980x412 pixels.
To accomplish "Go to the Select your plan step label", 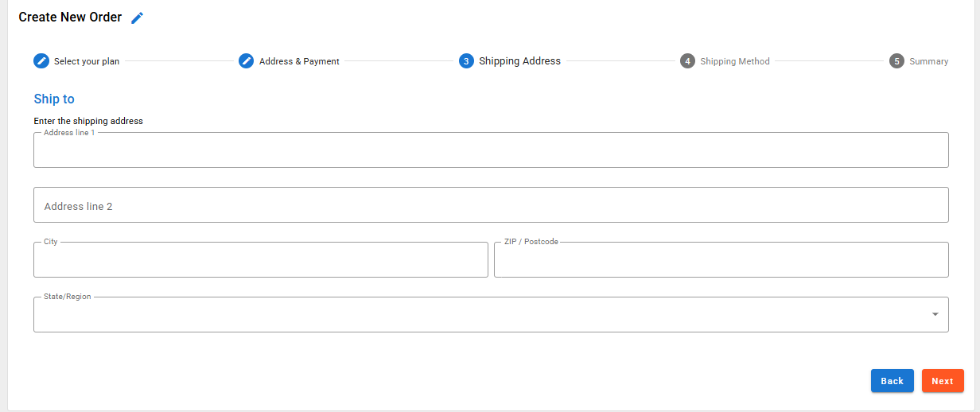I will point(87,61).
